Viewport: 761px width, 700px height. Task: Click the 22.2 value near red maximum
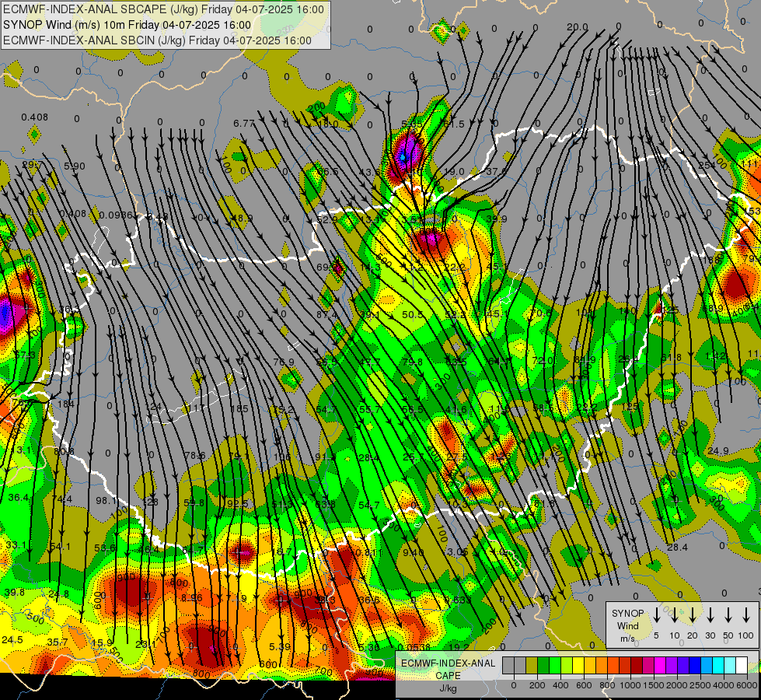coord(456,268)
